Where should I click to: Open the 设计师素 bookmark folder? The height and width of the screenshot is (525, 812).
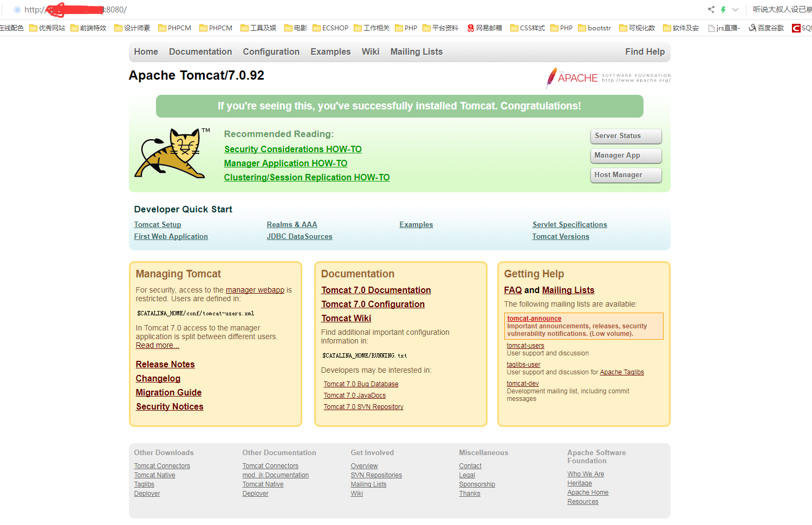pyautogui.click(x=132, y=28)
